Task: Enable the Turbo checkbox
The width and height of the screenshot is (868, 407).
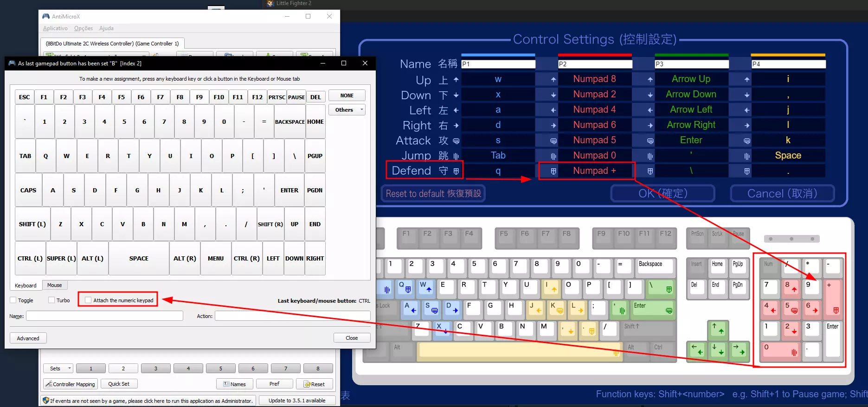Action: coord(51,300)
